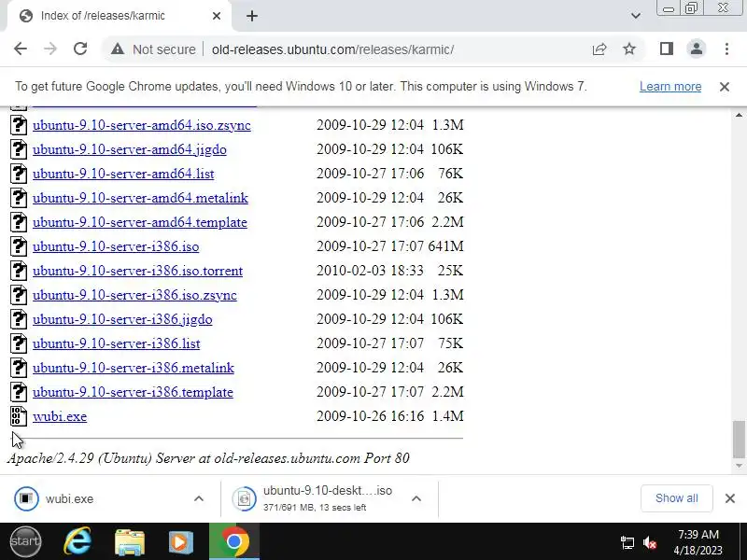Screen dimensions: 747x560
Task: Open ubuntu-9.10-server-i386.metalink
Action: (134, 368)
